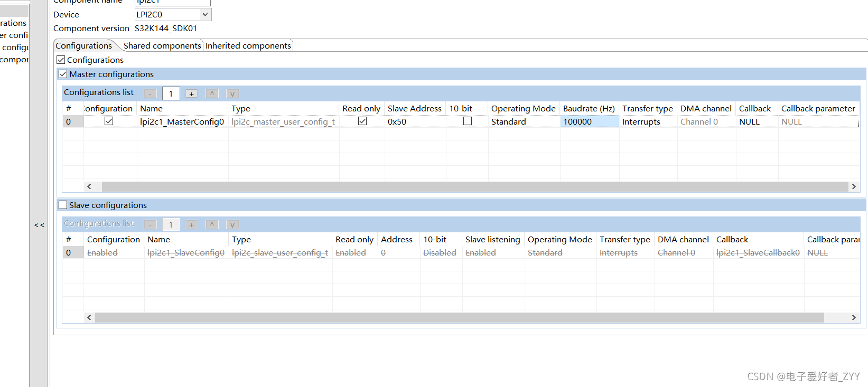This screenshot has width=868, height=387.
Task: Click the master Callback parameter NULL cell
Action: click(x=818, y=121)
